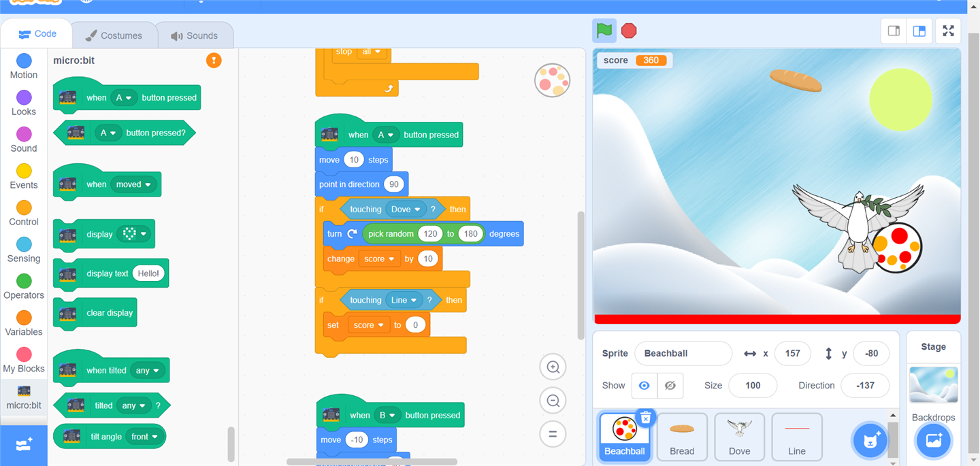Open the Sounds tab
The image size is (980, 466).
195,35
